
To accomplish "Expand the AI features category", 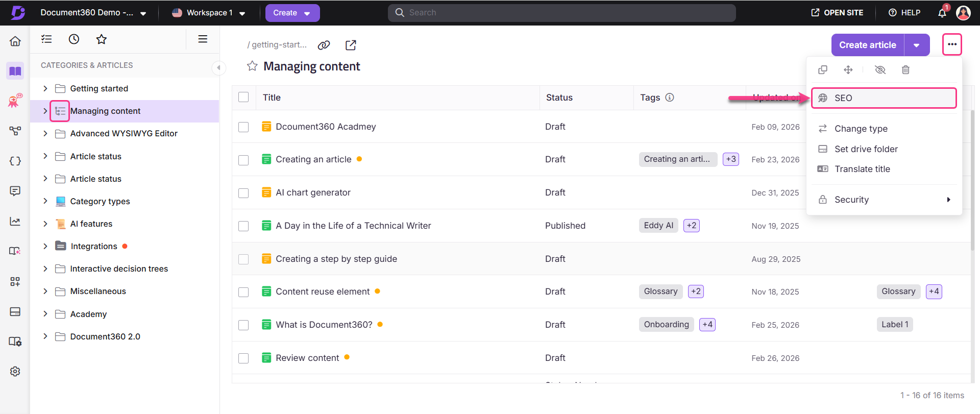I will pyautogui.click(x=45, y=224).
